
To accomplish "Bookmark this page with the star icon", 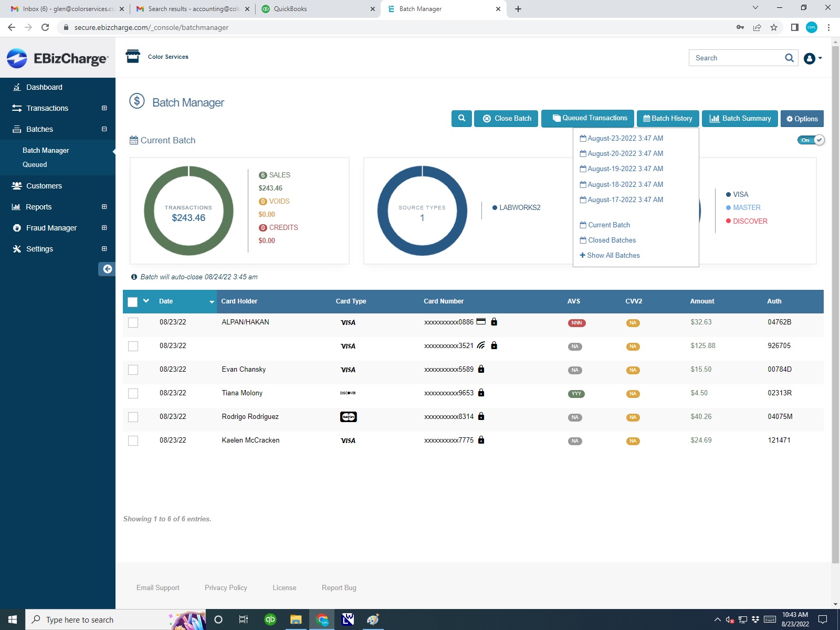I will 773,27.
